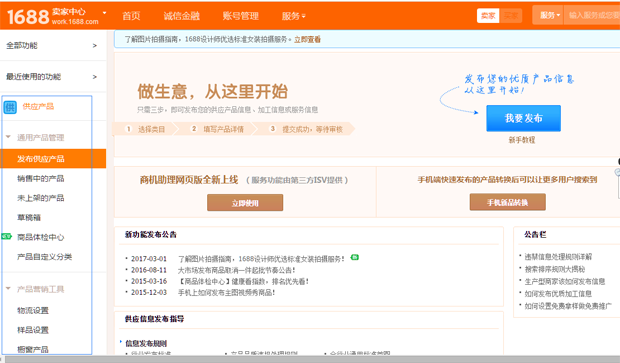Click green new badge beside 商品体检中心
This screenshot has width=620, height=363.
[7, 236]
